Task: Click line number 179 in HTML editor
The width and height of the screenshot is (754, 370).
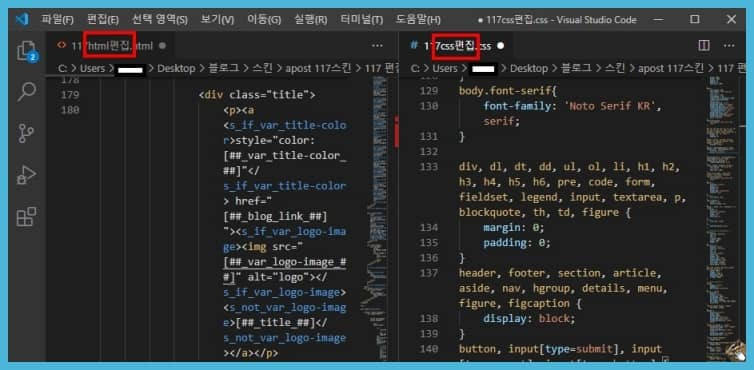Action: click(x=70, y=95)
